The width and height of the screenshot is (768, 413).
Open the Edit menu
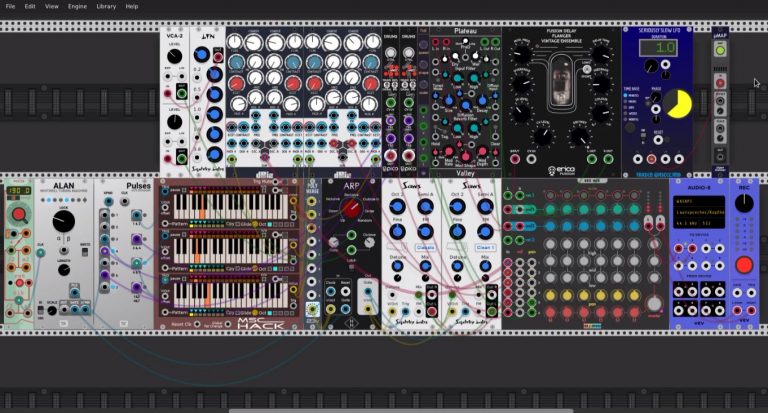30,6
